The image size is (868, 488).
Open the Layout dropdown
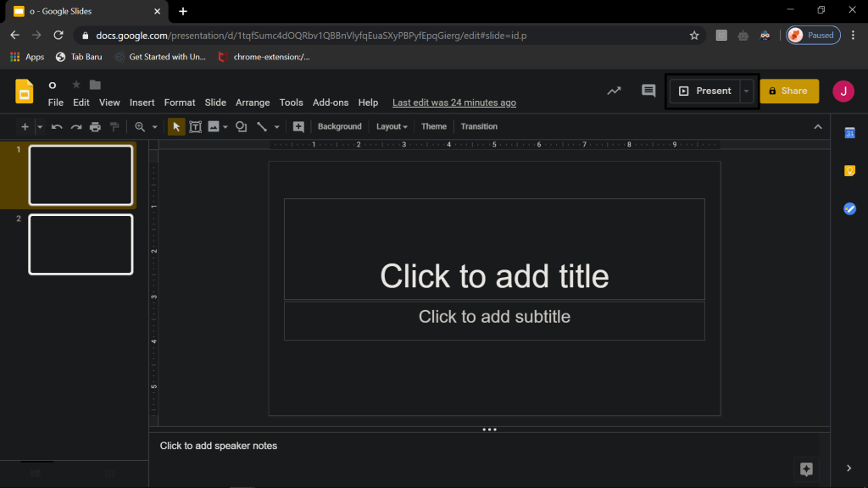point(392,127)
